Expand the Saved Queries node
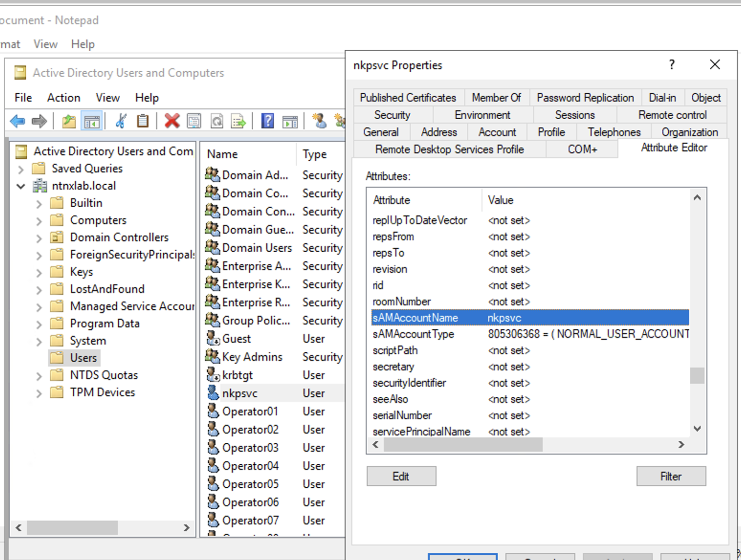 click(21, 169)
